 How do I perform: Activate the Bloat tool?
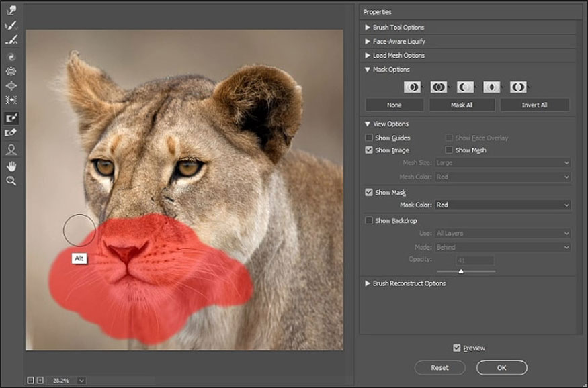pos(11,86)
